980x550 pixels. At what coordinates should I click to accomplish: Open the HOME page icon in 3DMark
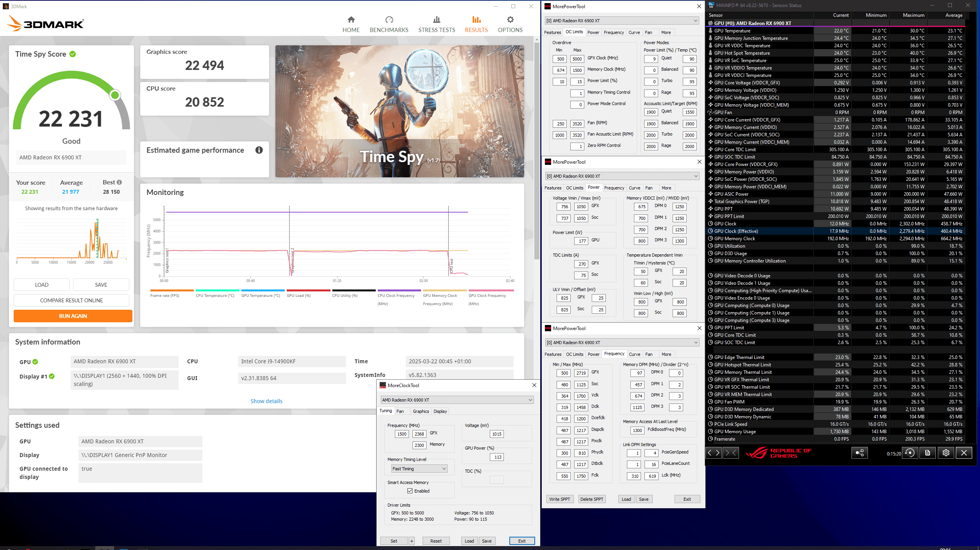[351, 20]
